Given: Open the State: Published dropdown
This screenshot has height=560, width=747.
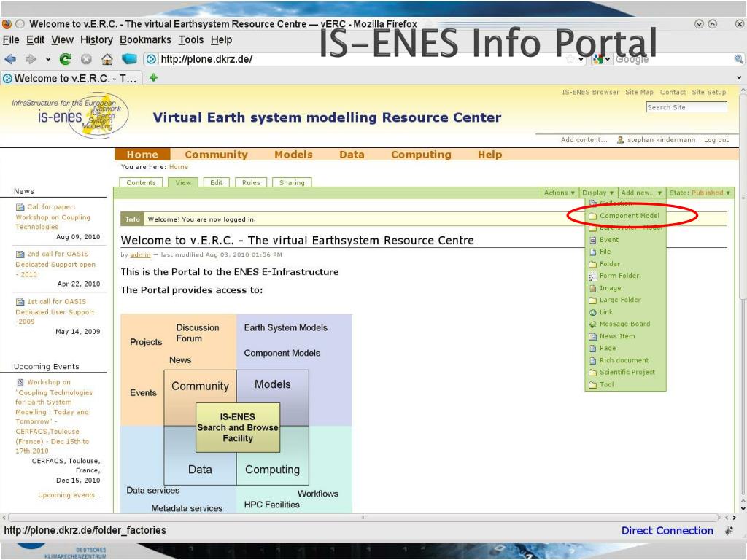Looking at the screenshot, I should coord(700,192).
